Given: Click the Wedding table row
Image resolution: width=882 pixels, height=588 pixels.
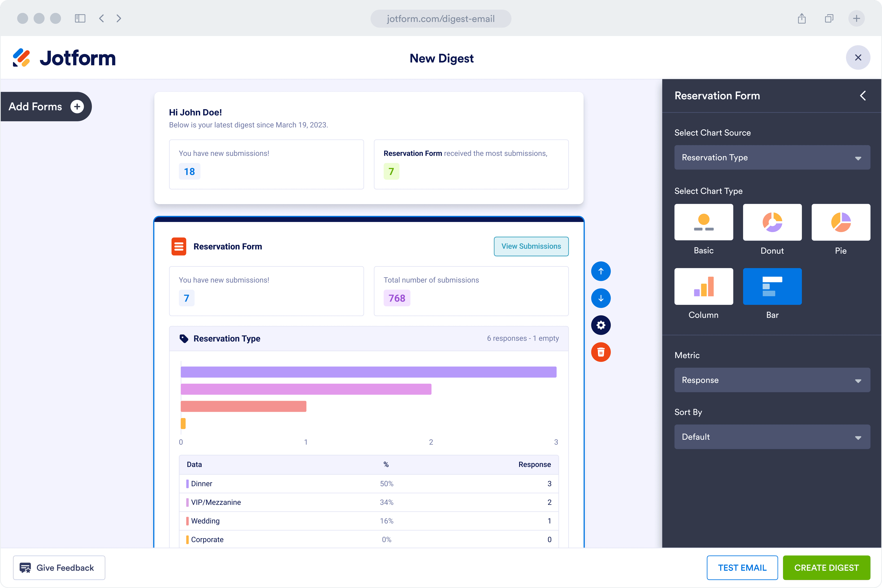Looking at the screenshot, I should point(369,521).
